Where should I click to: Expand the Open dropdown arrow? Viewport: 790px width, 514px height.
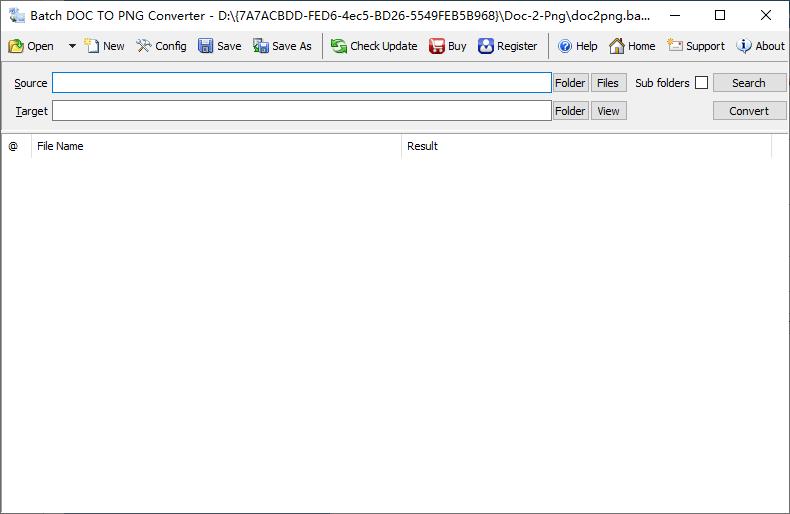coord(72,46)
